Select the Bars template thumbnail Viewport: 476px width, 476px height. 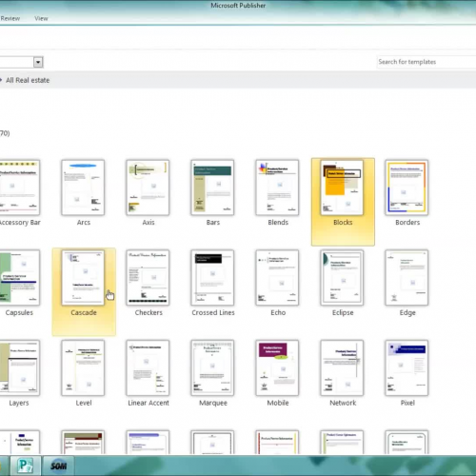pos(212,188)
